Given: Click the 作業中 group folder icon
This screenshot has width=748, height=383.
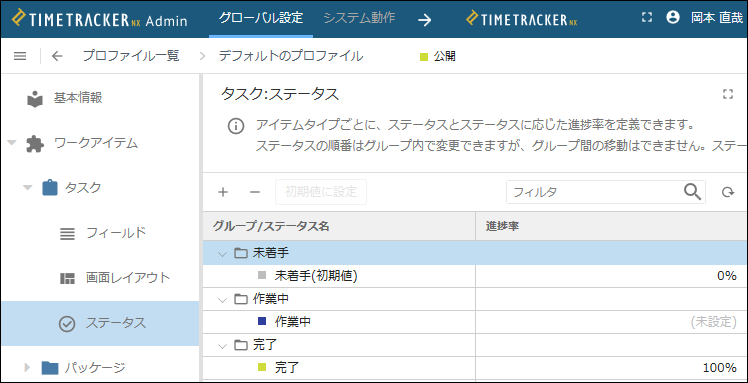Looking at the screenshot, I should click(240, 299).
